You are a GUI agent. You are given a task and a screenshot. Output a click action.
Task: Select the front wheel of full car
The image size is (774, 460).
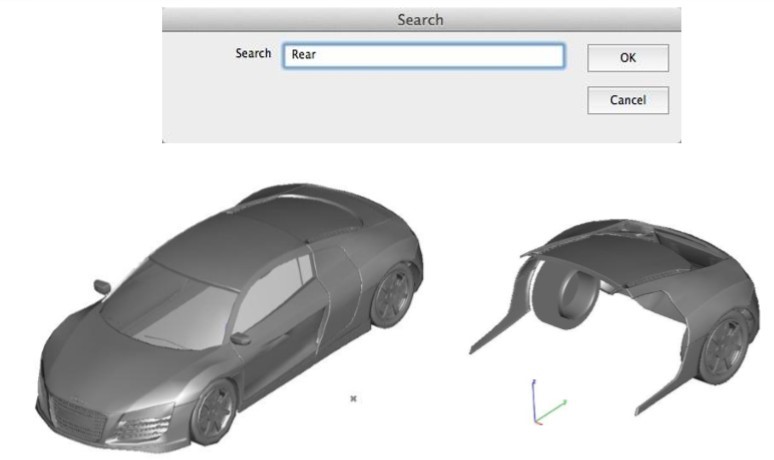coord(215,408)
